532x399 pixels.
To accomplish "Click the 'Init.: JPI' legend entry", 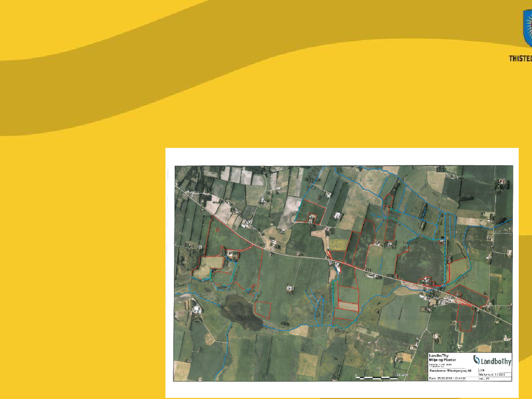I will click(x=484, y=379).
